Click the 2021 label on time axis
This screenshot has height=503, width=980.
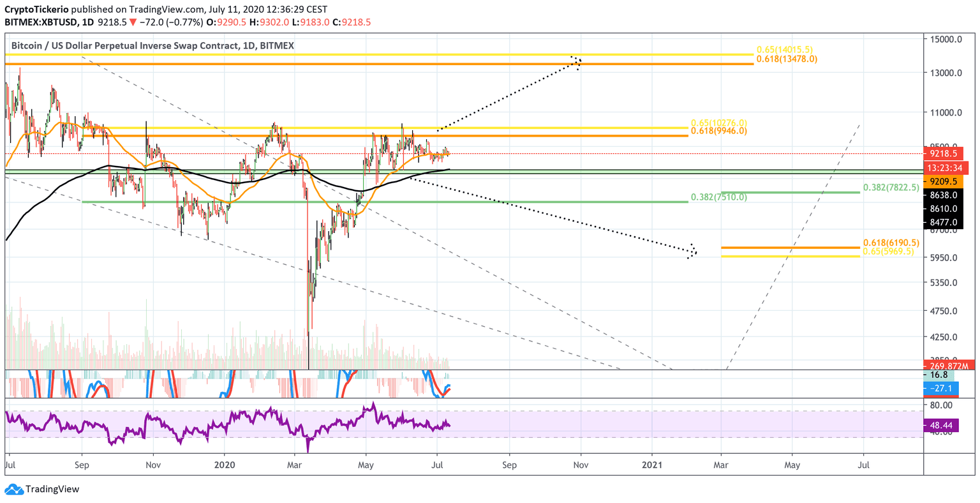(652, 465)
